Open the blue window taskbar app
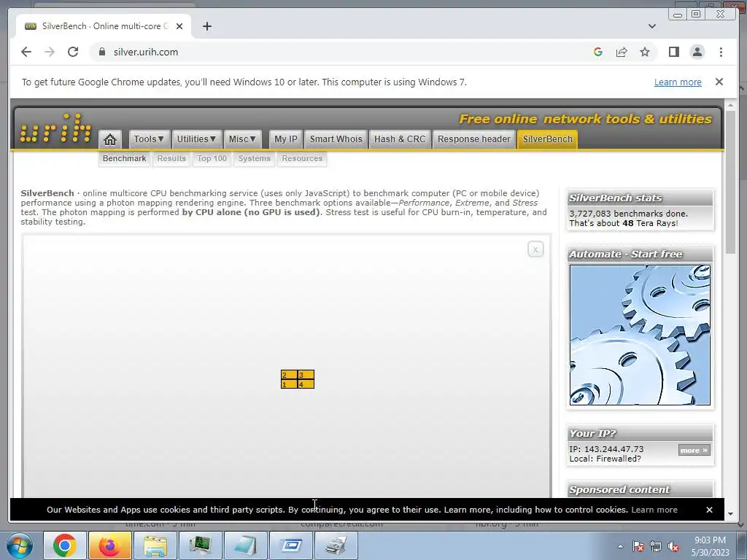 pos(290,545)
